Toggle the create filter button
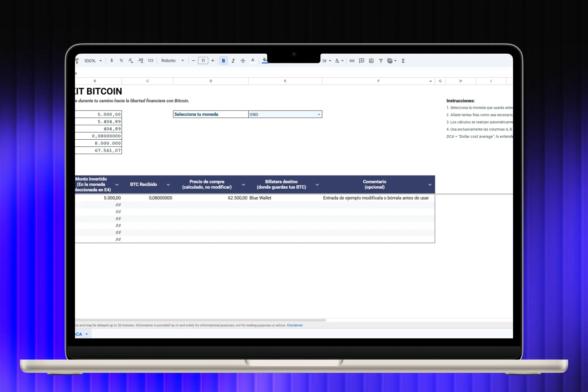Screen dimensions: 588x392 381,61
